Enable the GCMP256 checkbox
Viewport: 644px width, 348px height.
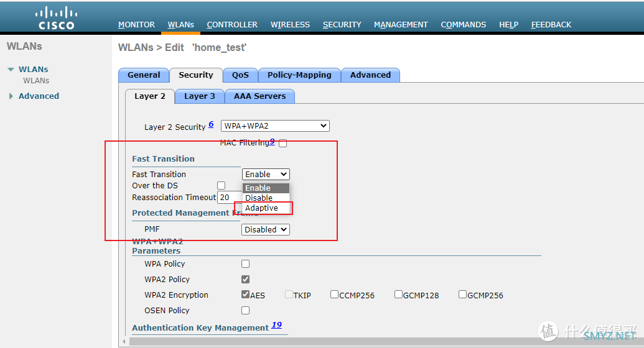(462, 294)
